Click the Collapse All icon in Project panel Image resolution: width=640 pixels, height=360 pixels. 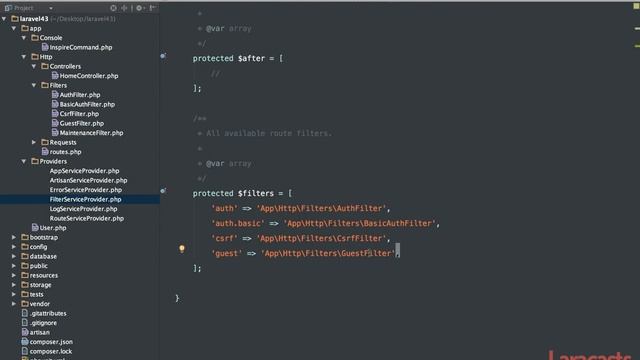click(x=124, y=8)
